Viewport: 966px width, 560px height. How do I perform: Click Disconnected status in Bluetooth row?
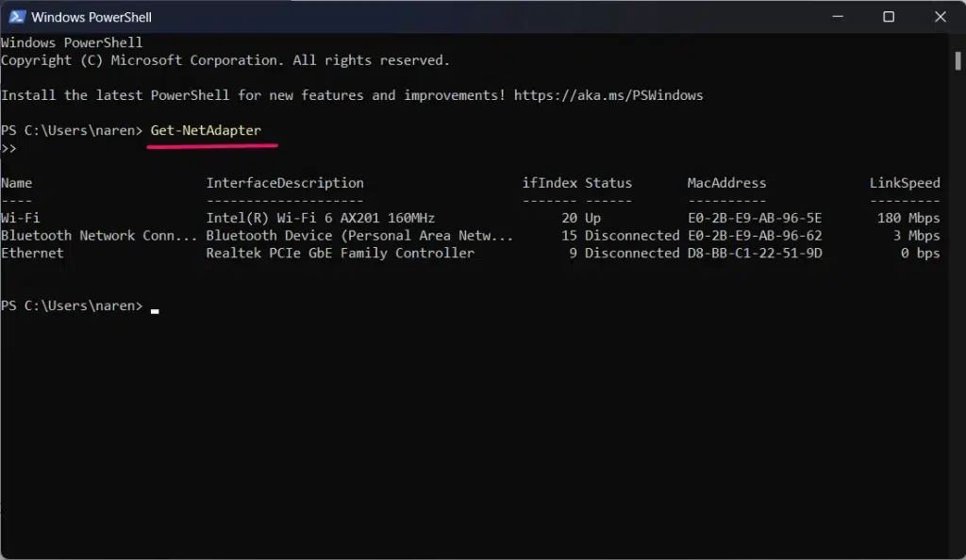632,236
